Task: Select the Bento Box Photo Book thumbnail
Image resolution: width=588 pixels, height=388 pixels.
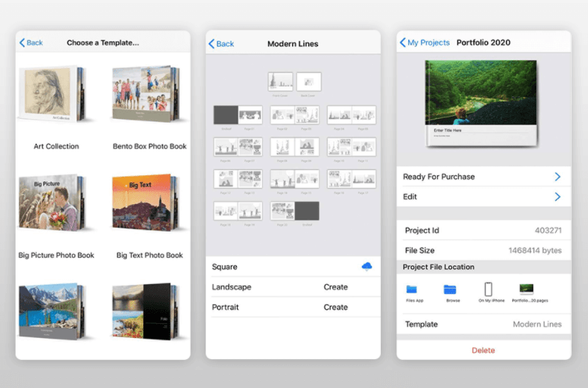Action: point(147,94)
